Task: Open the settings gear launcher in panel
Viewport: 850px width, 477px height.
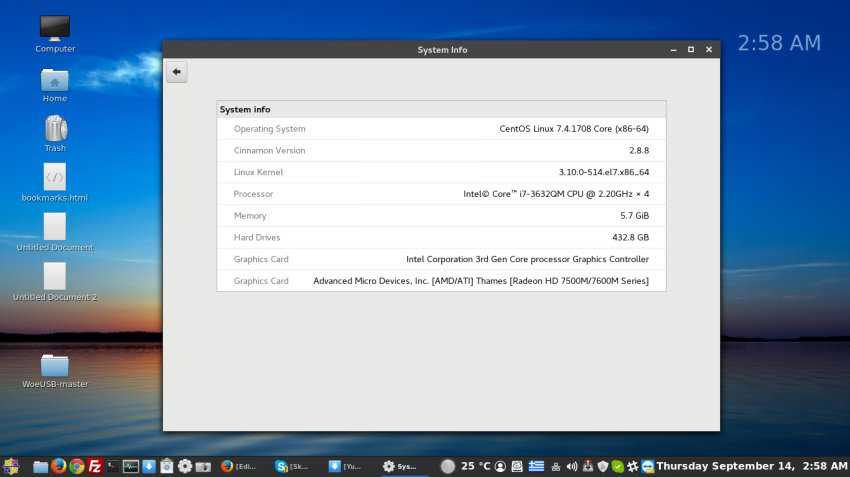Action: (x=185, y=466)
